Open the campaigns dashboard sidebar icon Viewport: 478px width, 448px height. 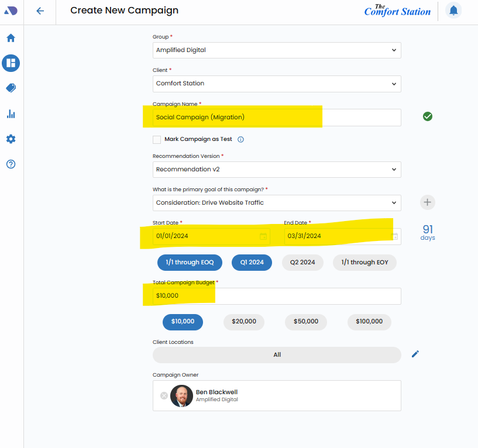pos(11,63)
